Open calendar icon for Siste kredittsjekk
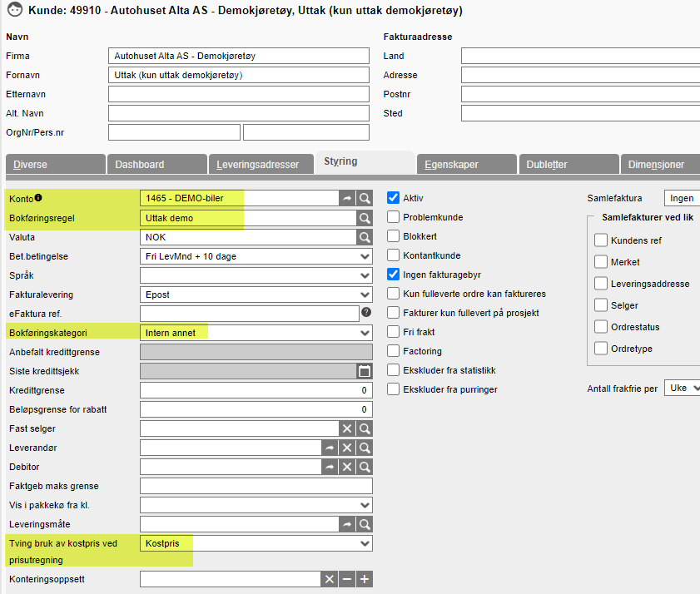This screenshot has height=594, width=700. 365,371
